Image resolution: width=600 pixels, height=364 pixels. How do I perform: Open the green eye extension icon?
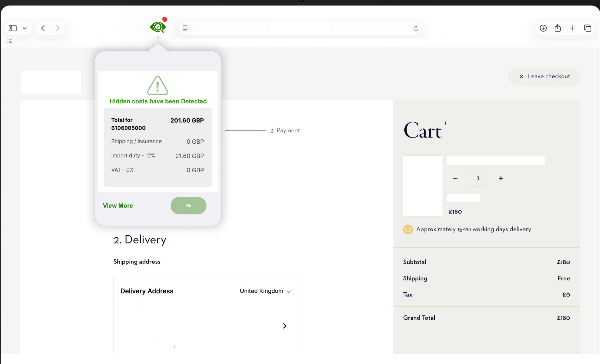pos(158,27)
